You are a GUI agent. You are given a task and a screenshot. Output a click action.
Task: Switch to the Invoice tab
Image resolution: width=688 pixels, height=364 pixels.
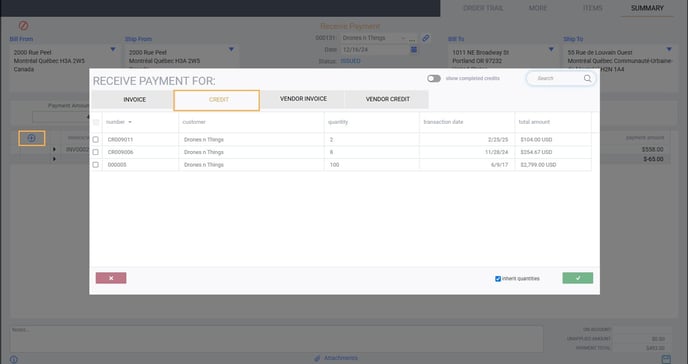click(x=134, y=100)
